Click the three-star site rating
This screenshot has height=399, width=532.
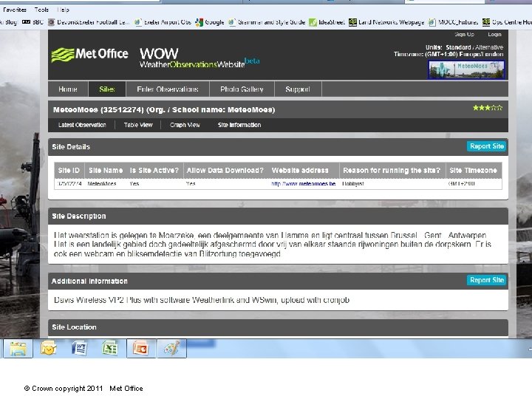pyautogui.click(x=488, y=108)
